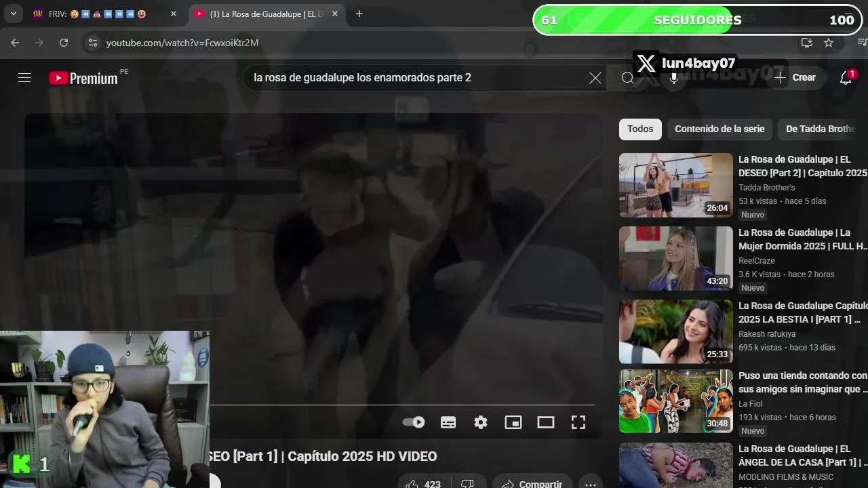Close the FRIV browser tab
The width and height of the screenshot is (868, 488).
[173, 14]
